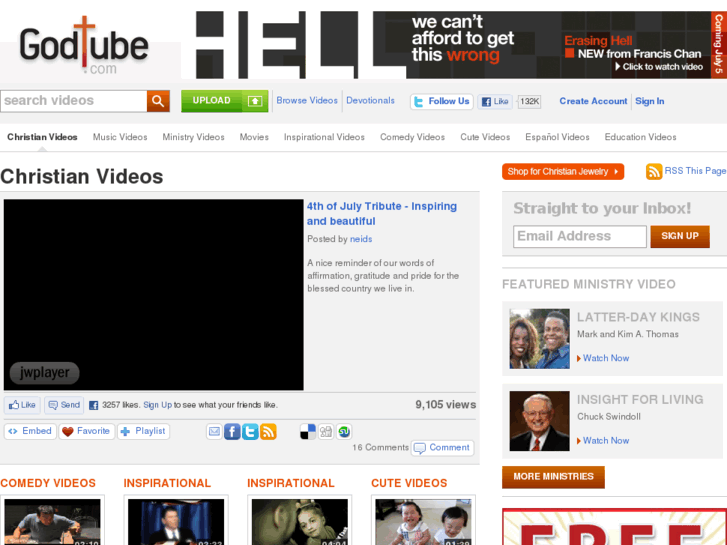This screenshot has height=545, width=727.
Task: Open 4th of July Tribute video title
Action: (382, 214)
